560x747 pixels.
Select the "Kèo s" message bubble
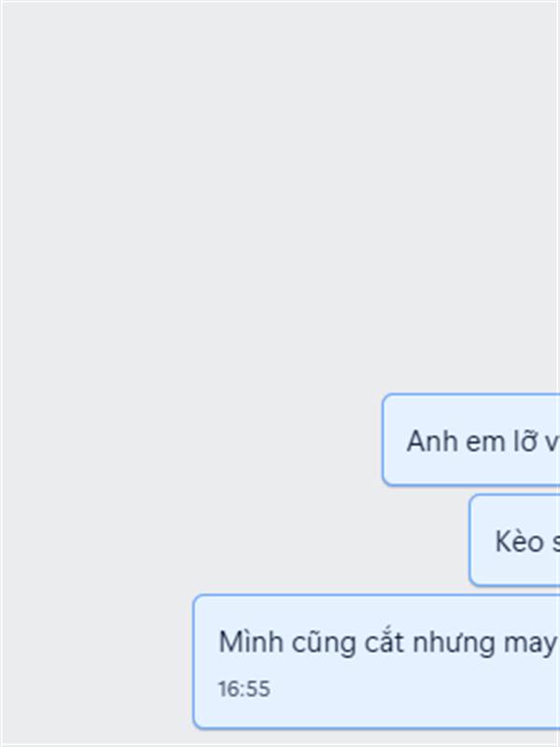(515, 541)
